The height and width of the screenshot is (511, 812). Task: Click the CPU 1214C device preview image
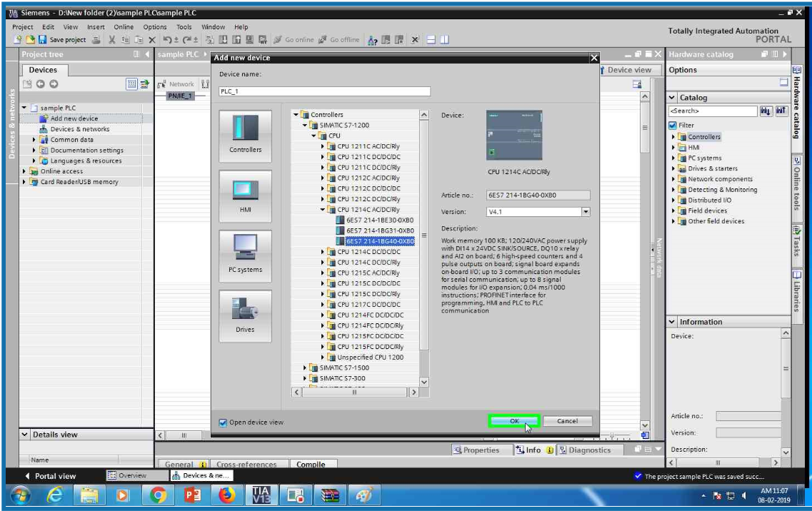(514, 135)
